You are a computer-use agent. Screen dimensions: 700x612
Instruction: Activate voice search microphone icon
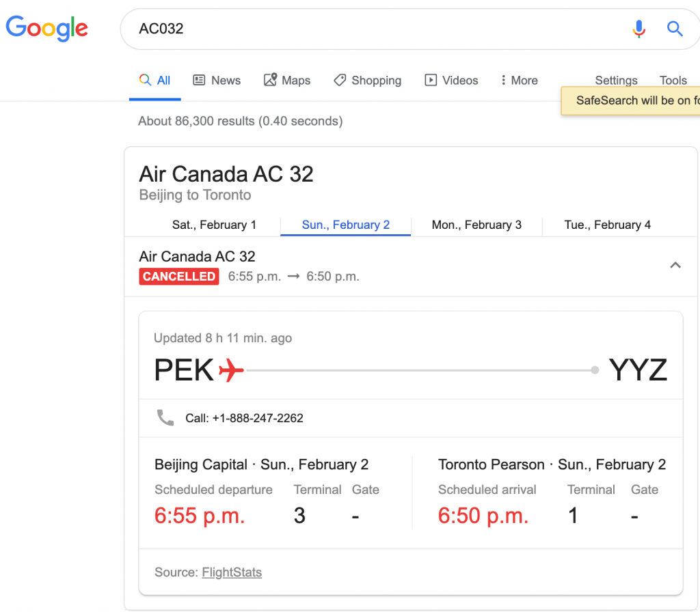[639, 29]
